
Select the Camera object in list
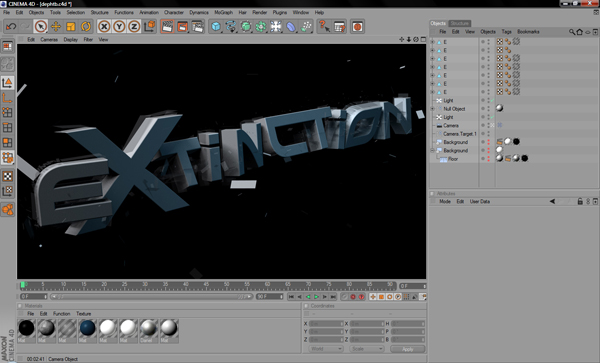pos(451,125)
